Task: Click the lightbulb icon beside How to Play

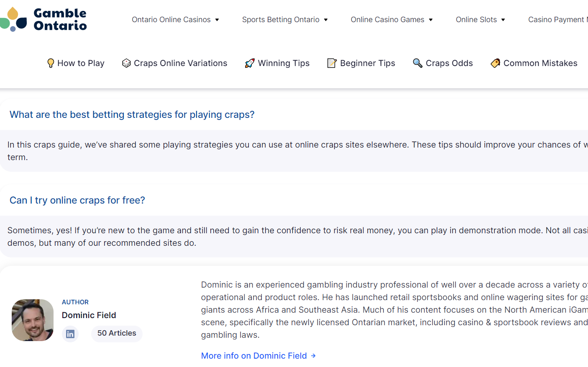Action: click(x=51, y=63)
